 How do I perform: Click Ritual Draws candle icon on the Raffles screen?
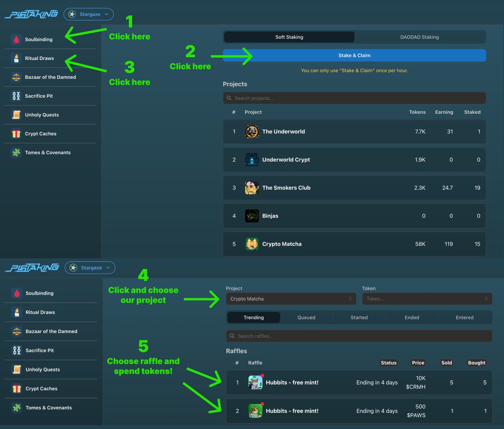[x=17, y=312]
